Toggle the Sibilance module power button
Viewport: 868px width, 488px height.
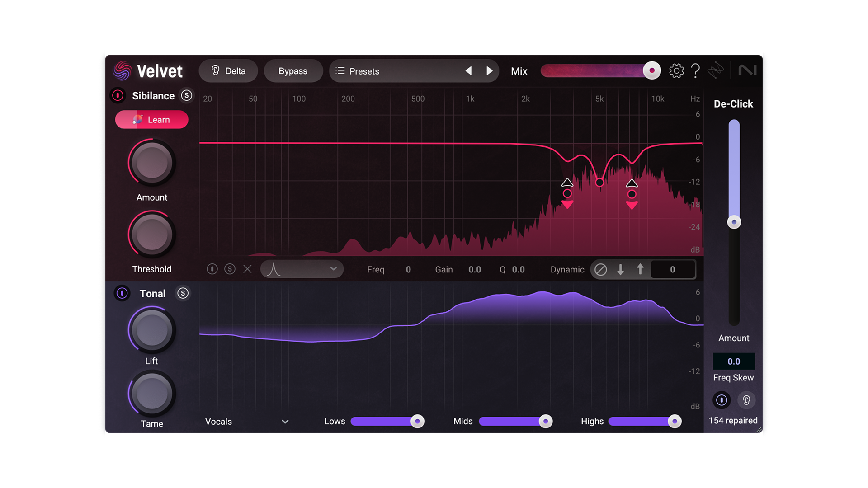(x=118, y=95)
